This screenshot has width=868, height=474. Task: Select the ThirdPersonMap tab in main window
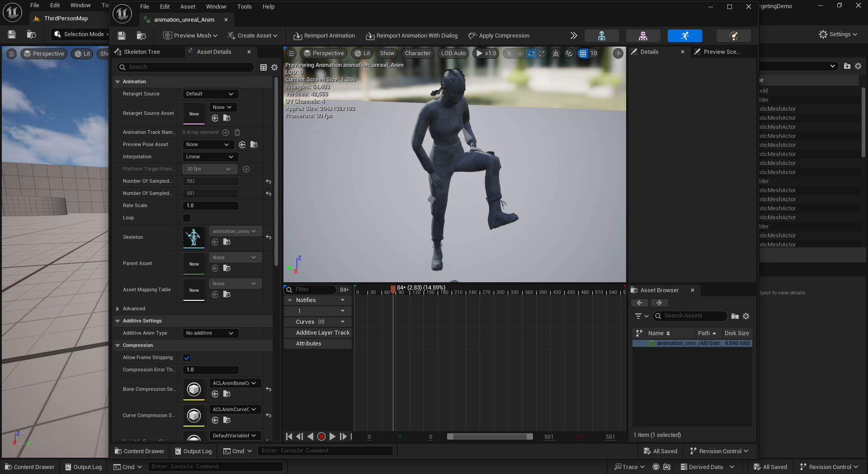(66, 19)
